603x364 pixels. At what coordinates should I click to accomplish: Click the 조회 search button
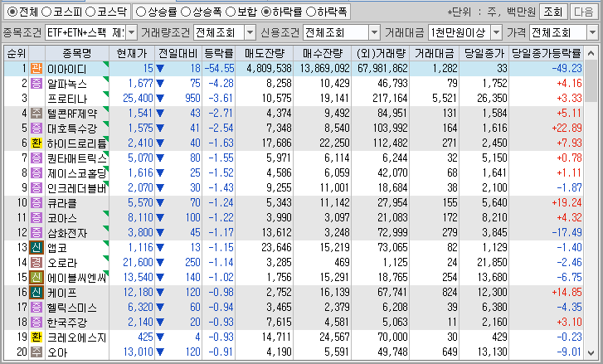(x=552, y=12)
